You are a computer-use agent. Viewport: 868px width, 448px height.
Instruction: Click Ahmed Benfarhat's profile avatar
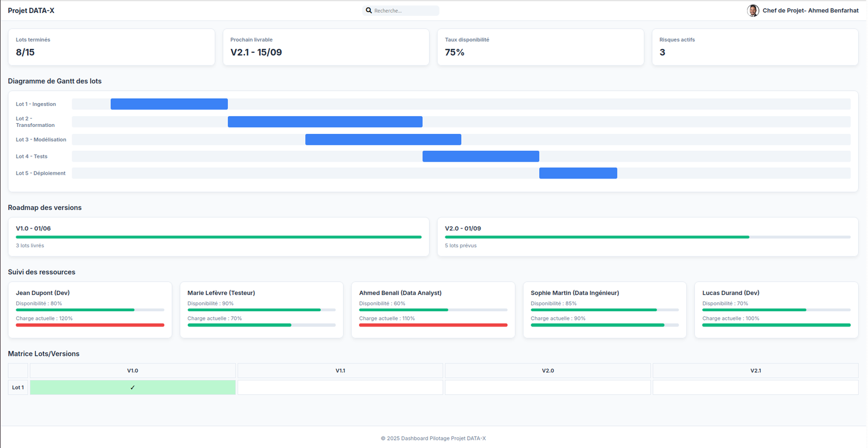pyautogui.click(x=752, y=10)
